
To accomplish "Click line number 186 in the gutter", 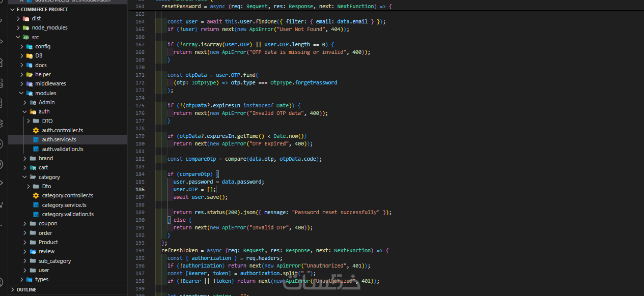I will click(x=139, y=189).
